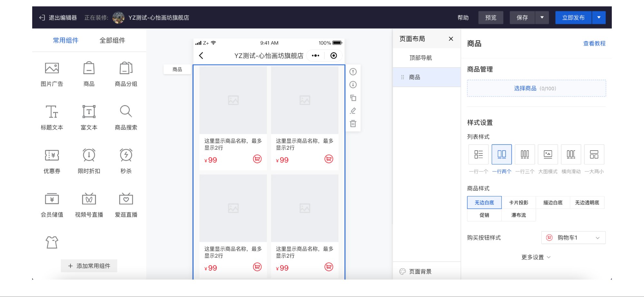Click a product image placeholder in phone preview
Screen dimensions: 644x297
pos(233,100)
